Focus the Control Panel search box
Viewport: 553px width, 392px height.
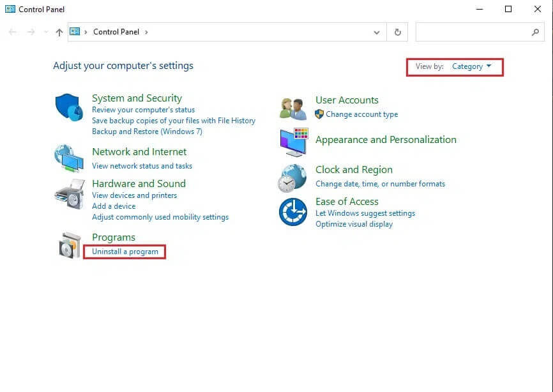pyautogui.click(x=480, y=32)
